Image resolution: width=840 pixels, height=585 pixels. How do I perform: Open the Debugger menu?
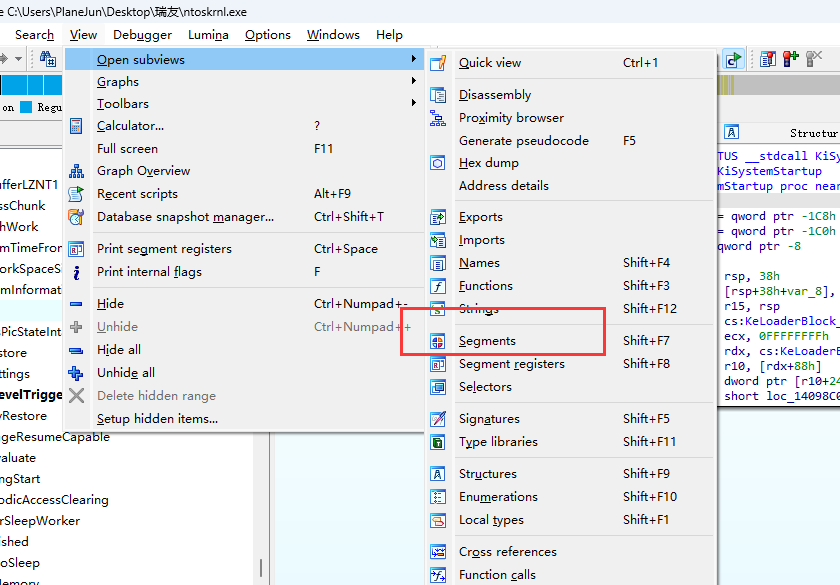142,35
